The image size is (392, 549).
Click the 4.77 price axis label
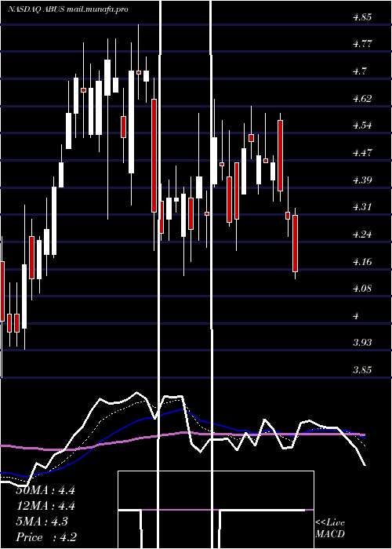point(362,44)
